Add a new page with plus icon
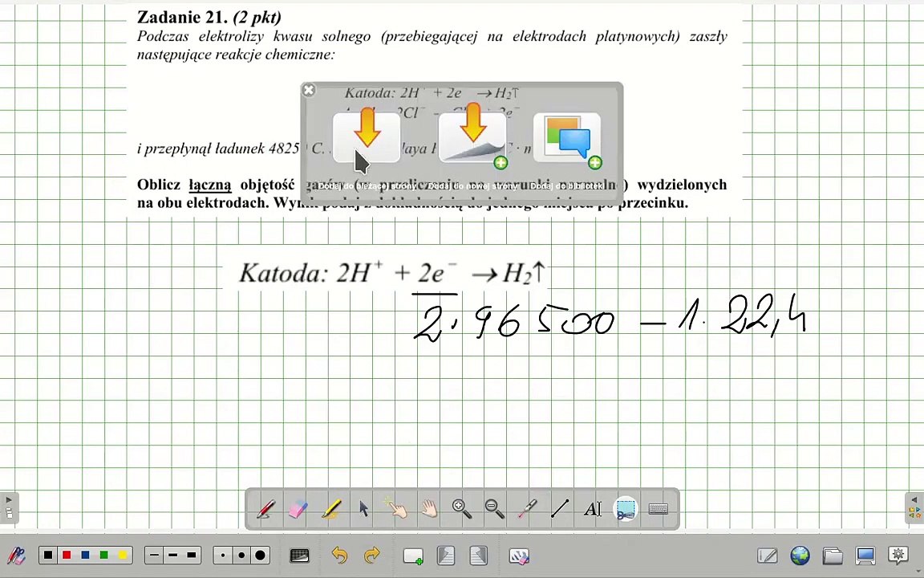This screenshot has width=924, height=578. [413, 556]
